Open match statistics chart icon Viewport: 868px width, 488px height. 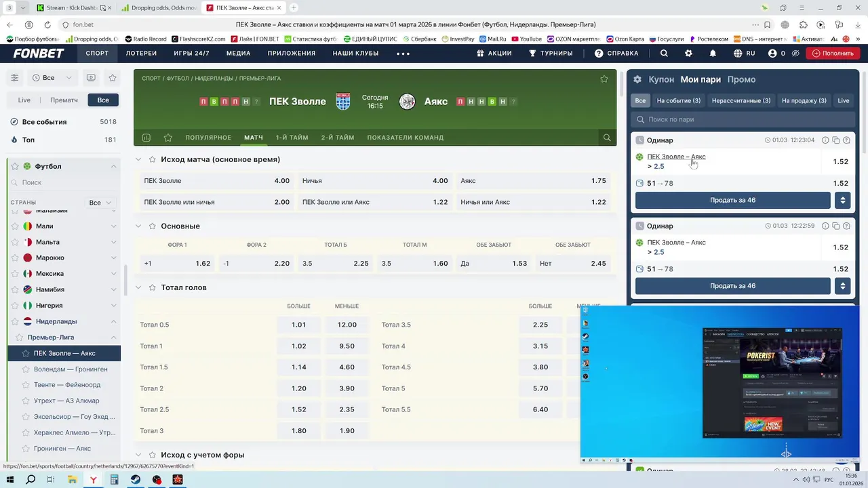(x=146, y=138)
